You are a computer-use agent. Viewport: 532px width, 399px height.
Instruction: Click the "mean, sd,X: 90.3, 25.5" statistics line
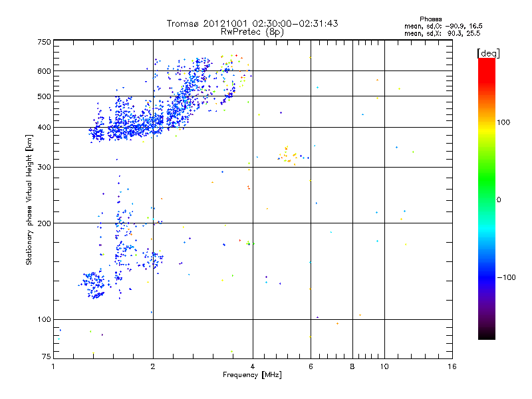442,33
